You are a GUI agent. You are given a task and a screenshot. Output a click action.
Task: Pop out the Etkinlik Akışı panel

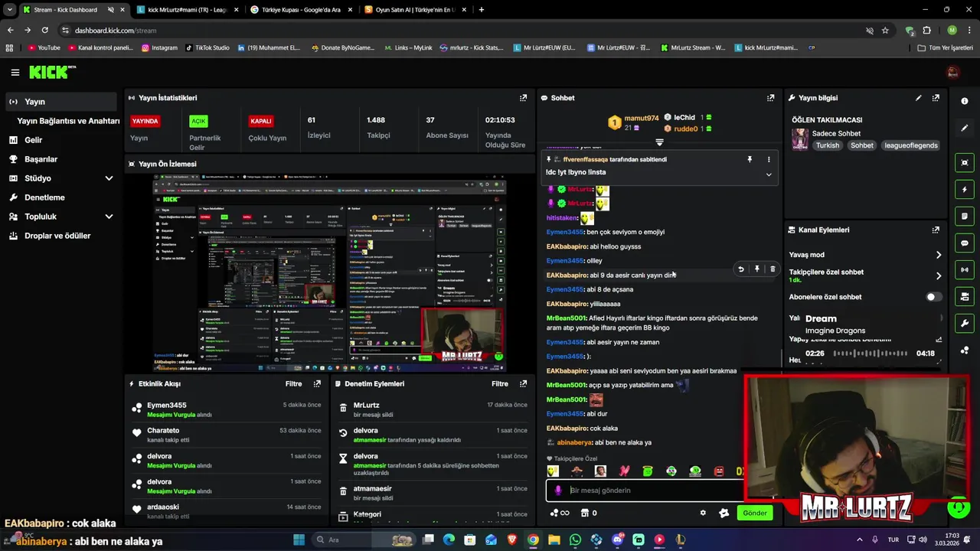[317, 383]
